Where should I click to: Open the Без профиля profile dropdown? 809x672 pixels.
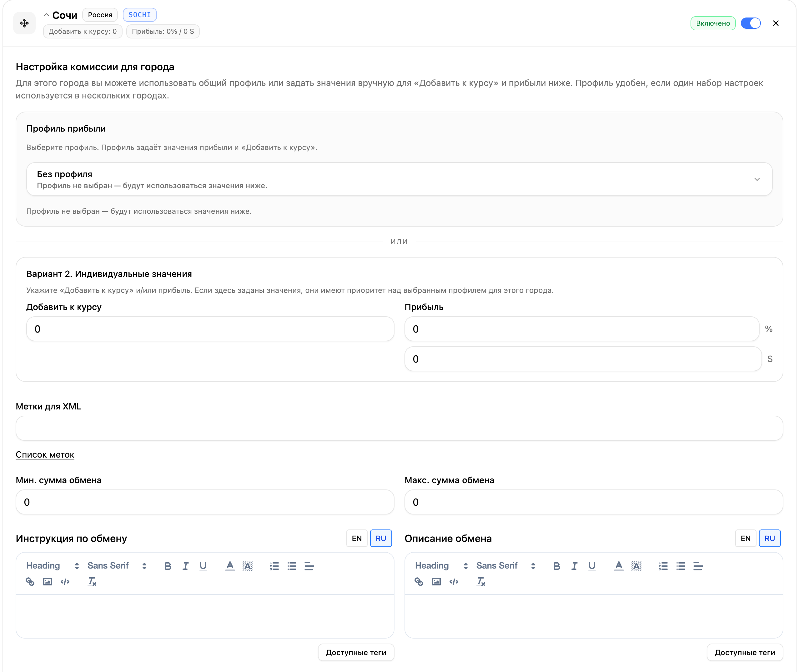(x=399, y=179)
